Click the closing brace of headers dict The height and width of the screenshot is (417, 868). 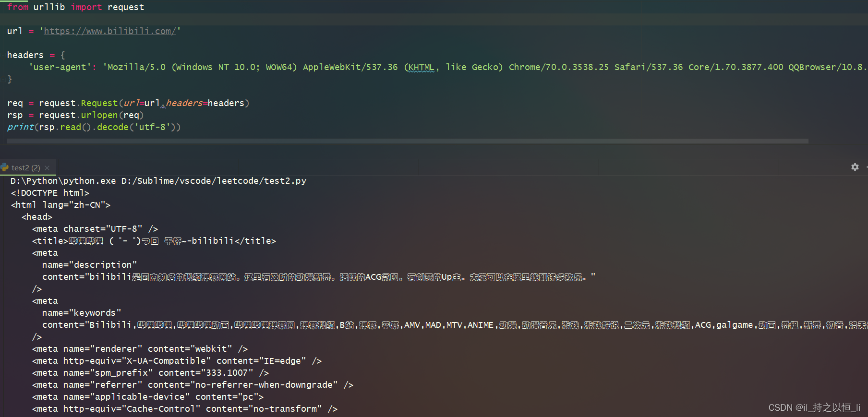10,79
